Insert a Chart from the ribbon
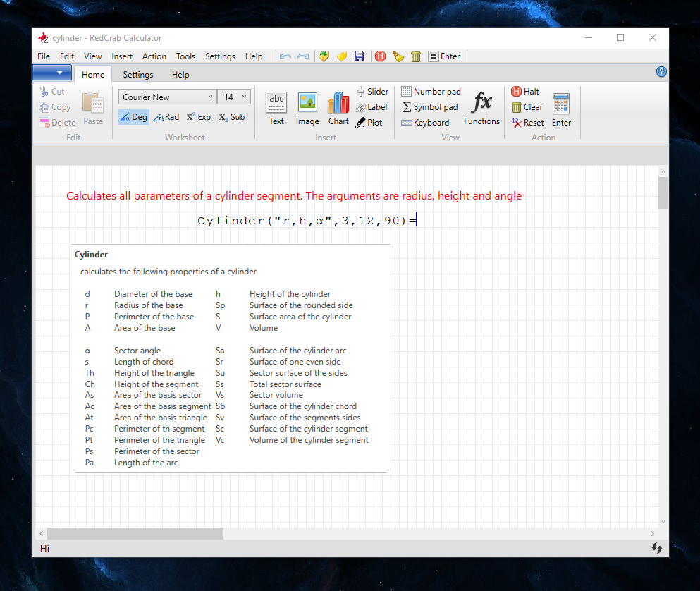 (338, 109)
